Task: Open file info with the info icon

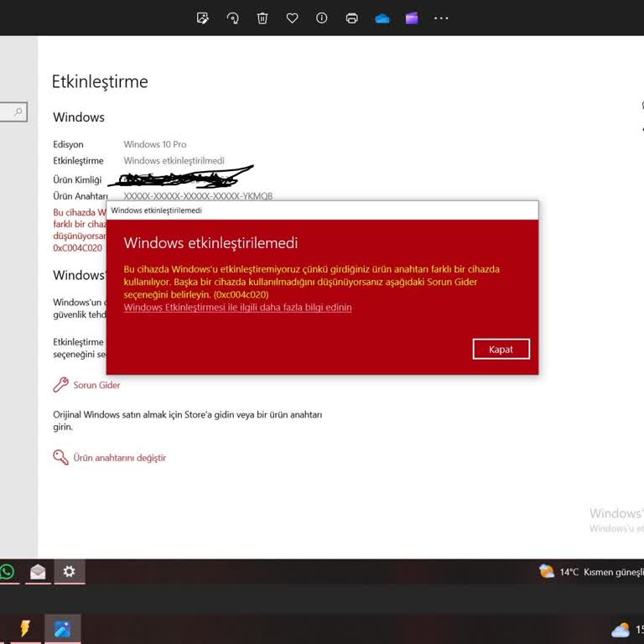Action: [322, 18]
